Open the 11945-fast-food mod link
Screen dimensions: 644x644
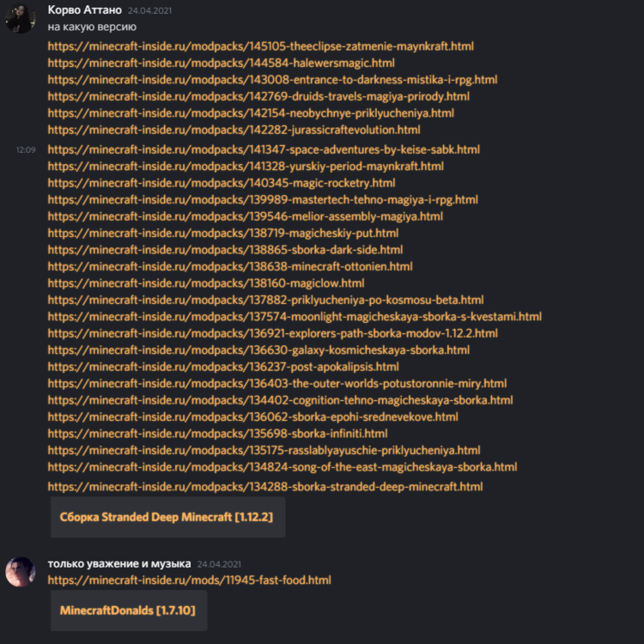[190, 580]
